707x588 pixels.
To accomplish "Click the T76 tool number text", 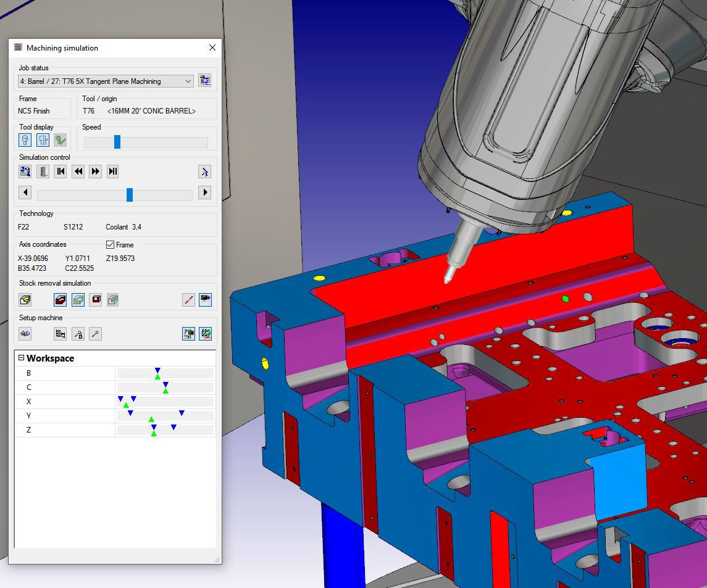I will 89,111.
